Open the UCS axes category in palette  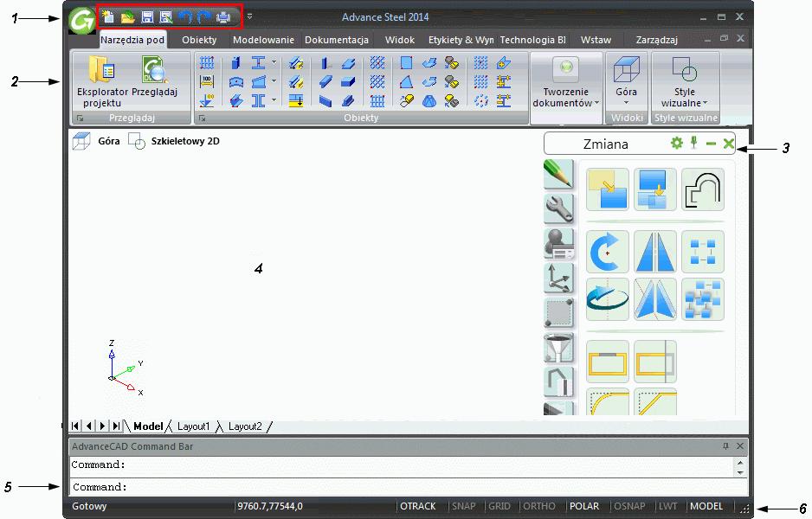point(558,278)
